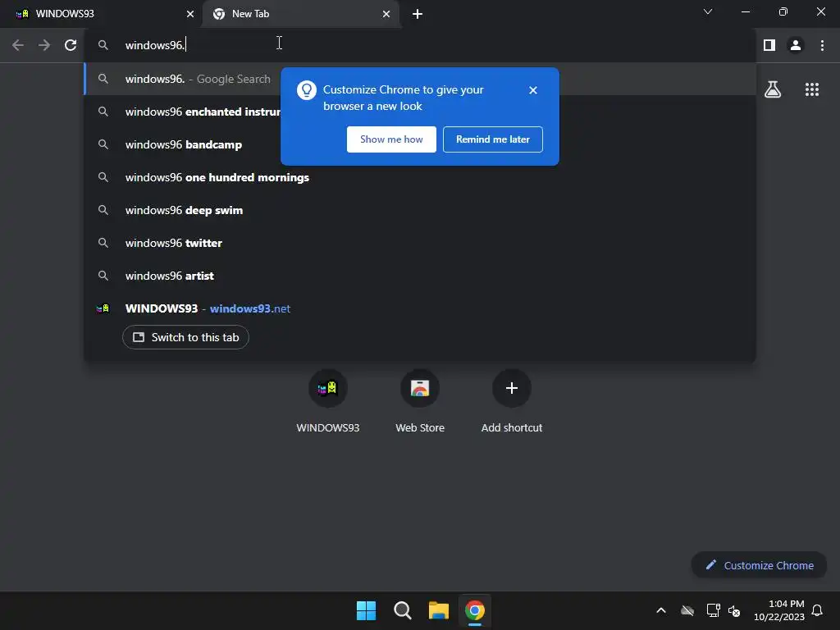
Task: Select windows96 twitter suggestion
Action: click(x=420, y=243)
